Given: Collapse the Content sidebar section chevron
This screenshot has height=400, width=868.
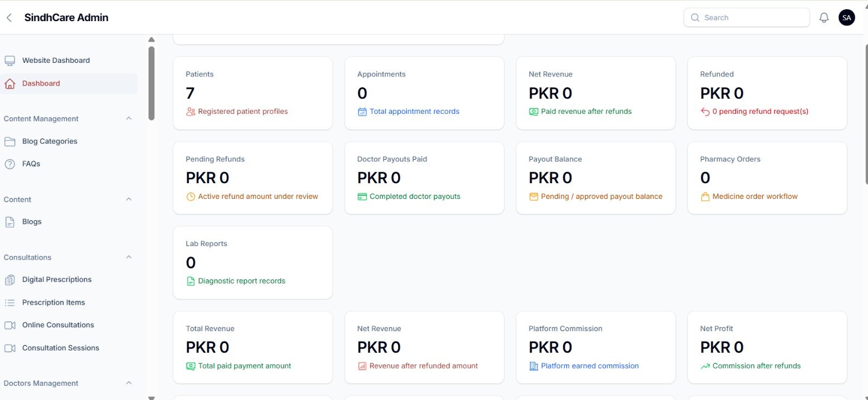Looking at the screenshot, I should pyautogui.click(x=129, y=199).
